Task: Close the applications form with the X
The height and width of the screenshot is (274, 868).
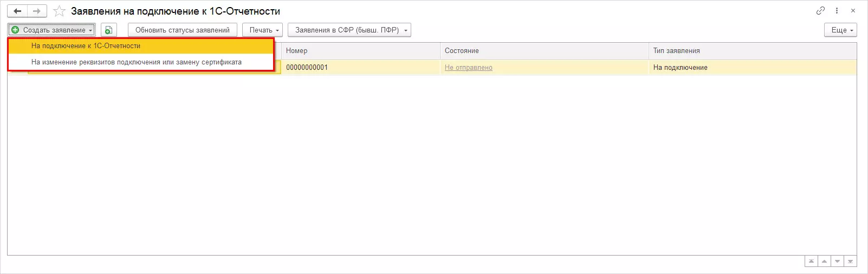Action: pyautogui.click(x=853, y=10)
